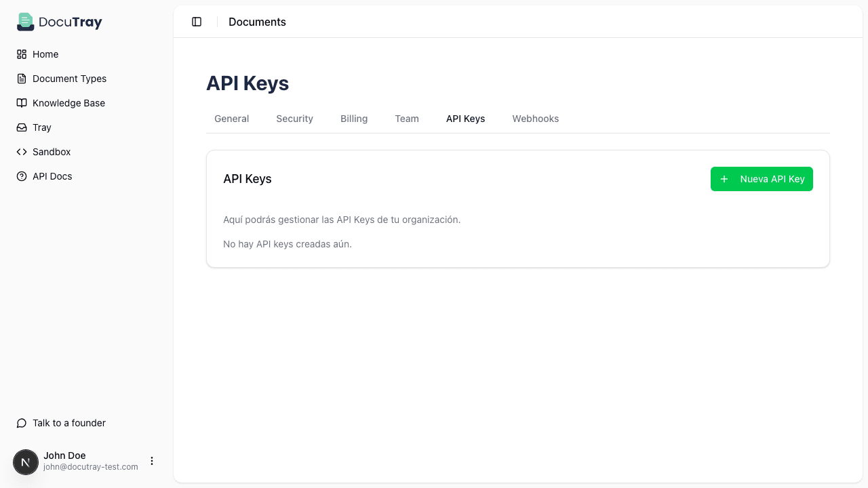Click the John Doe profile avatar
The width and height of the screenshot is (868, 488).
26,462
